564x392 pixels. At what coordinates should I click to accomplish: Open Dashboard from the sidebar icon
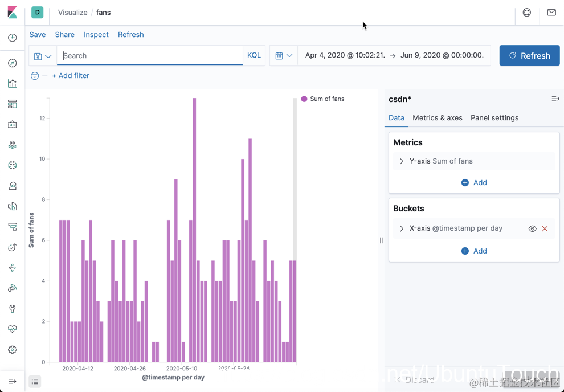[12, 104]
